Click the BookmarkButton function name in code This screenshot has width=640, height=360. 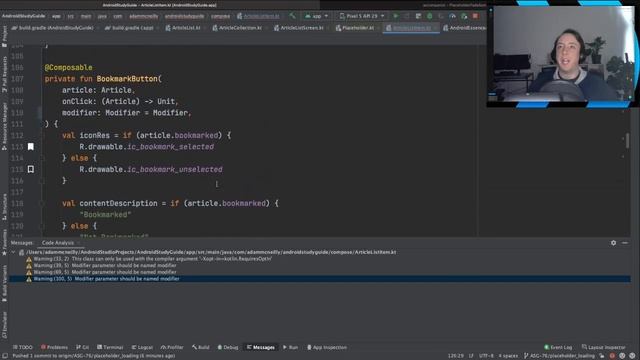pyautogui.click(x=127, y=79)
